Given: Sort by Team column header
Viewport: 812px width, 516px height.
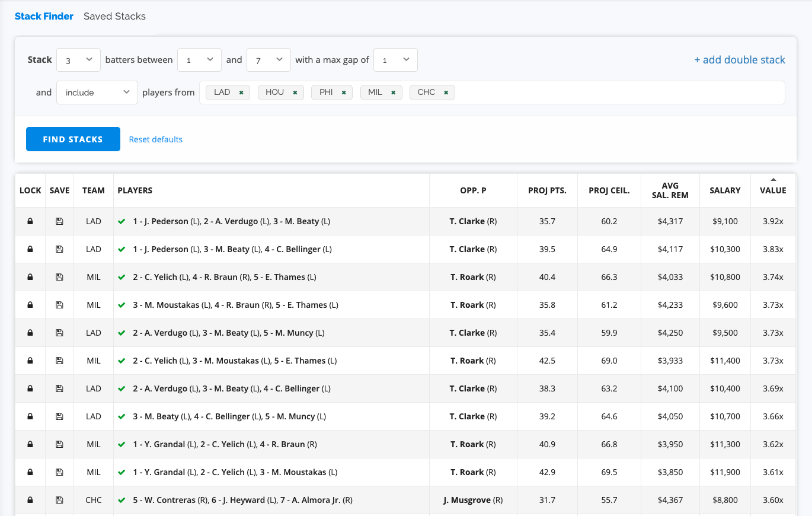Looking at the screenshot, I should [94, 190].
